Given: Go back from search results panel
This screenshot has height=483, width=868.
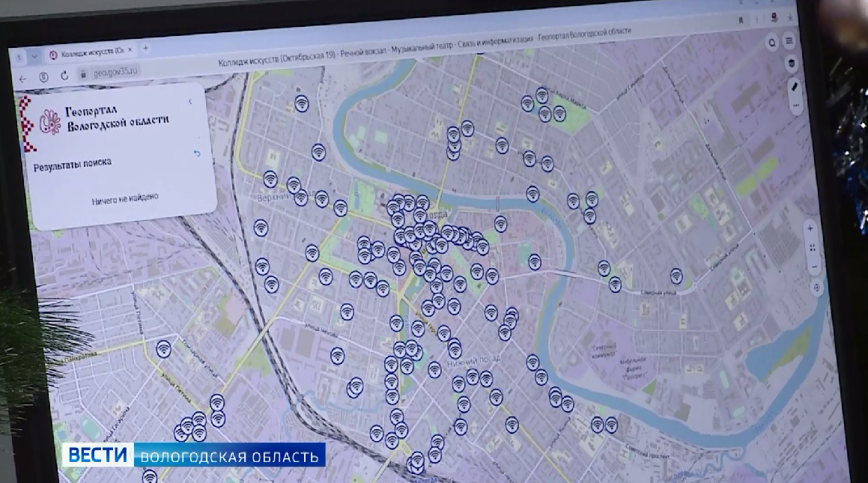Looking at the screenshot, I should [x=197, y=154].
